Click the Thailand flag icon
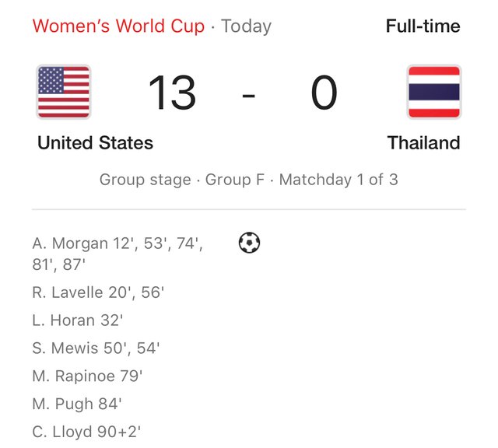Viewport: 498px width, 448px height. click(434, 92)
